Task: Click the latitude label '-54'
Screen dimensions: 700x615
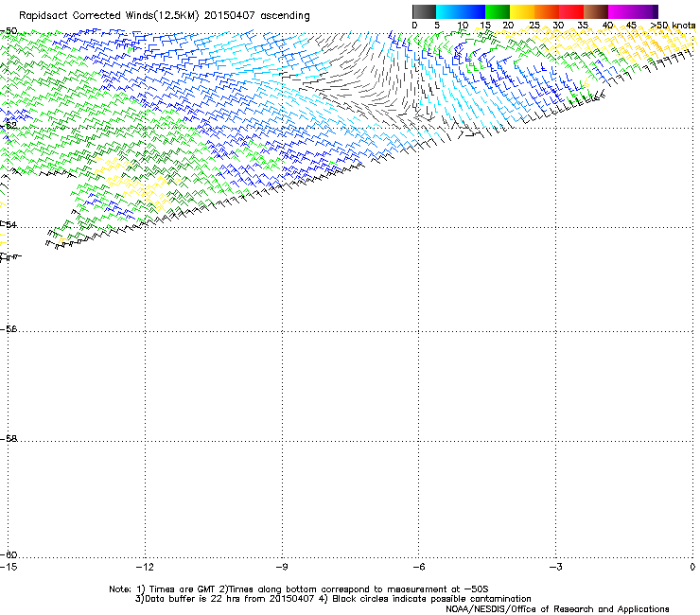Action: pos(9,224)
